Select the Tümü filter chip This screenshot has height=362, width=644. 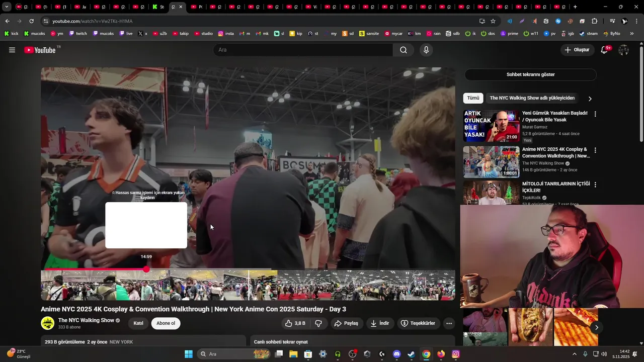point(473,98)
